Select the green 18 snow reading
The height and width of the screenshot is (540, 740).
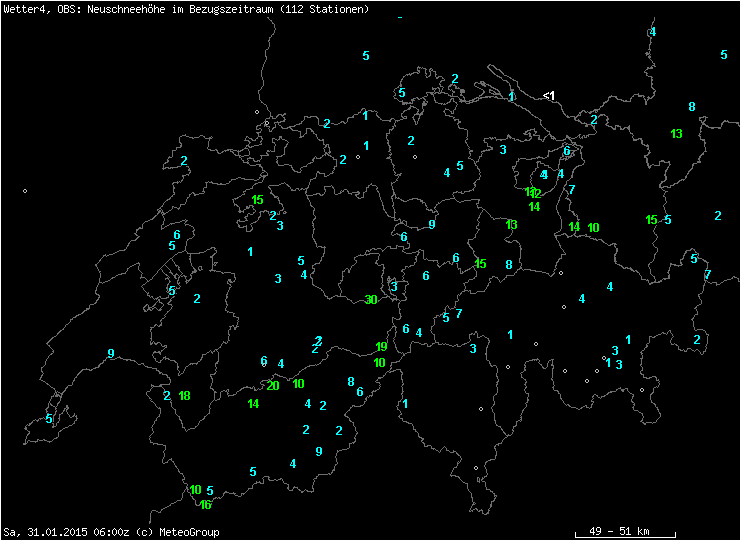point(184,396)
